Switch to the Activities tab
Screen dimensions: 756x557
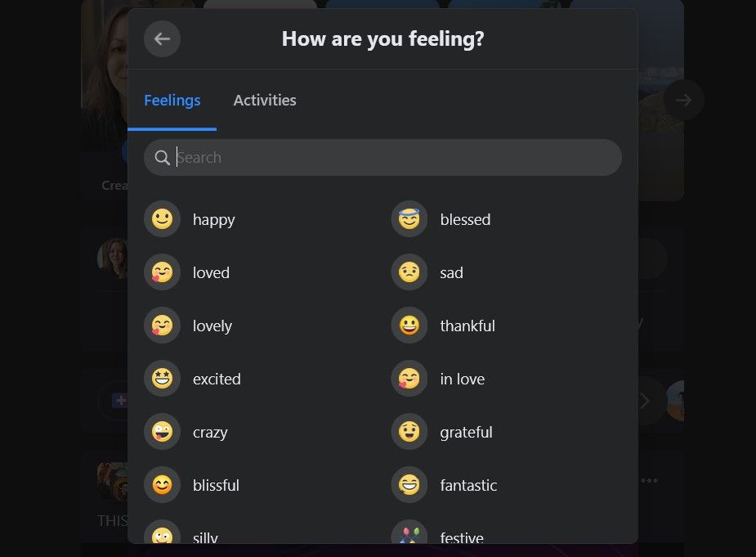point(265,101)
